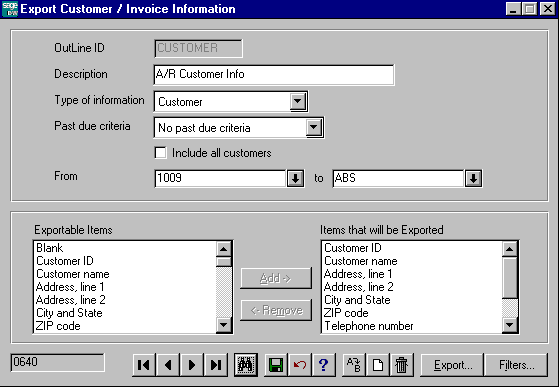Open the From customer lookup arrow
Image resolution: width=559 pixels, height=387 pixels.
[295, 178]
